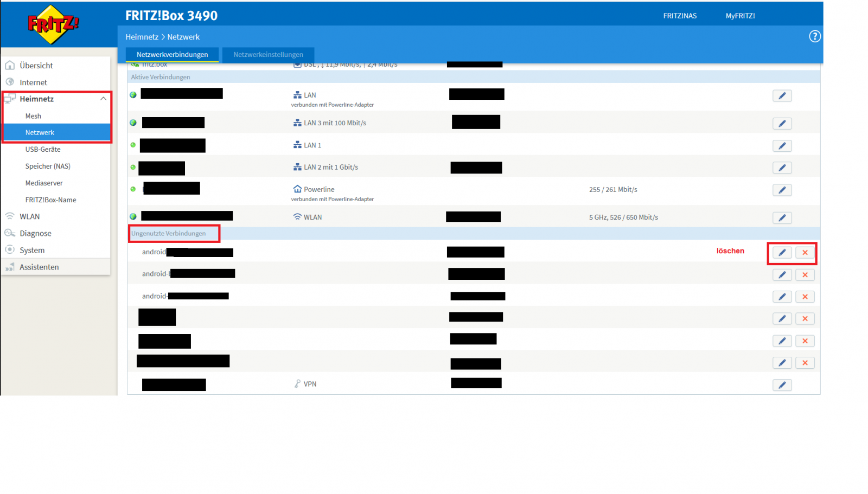Edit the LAN 2 with 1 Gbit/s device

click(x=782, y=168)
